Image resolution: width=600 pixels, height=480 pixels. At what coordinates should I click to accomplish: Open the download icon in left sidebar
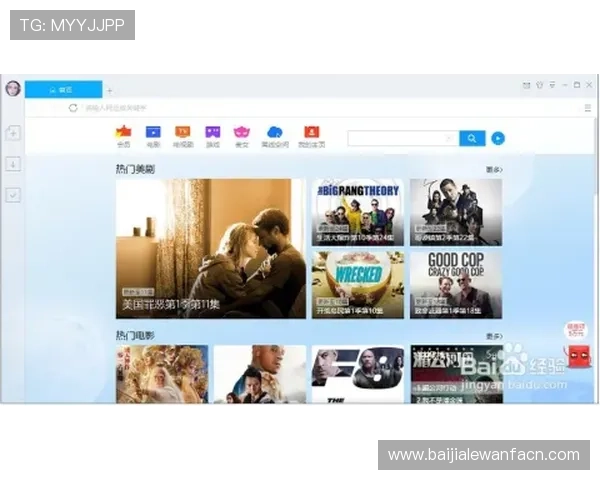click(x=13, y=164)
